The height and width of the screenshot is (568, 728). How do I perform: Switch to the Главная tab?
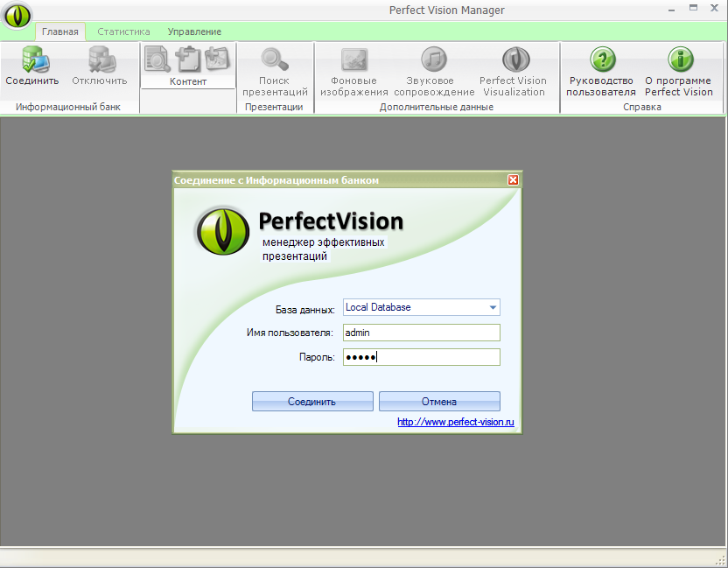(60, 32)
